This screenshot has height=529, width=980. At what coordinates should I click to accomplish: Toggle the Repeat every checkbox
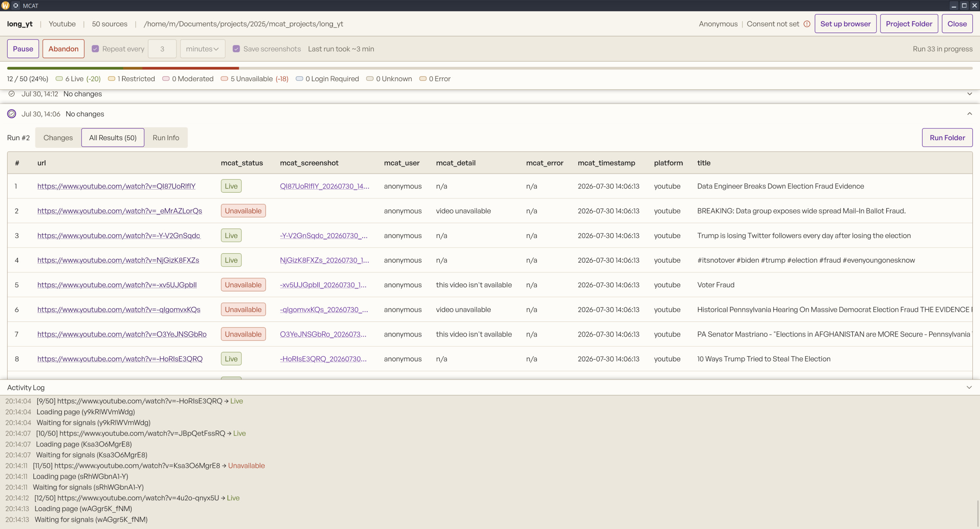[95, 49]
